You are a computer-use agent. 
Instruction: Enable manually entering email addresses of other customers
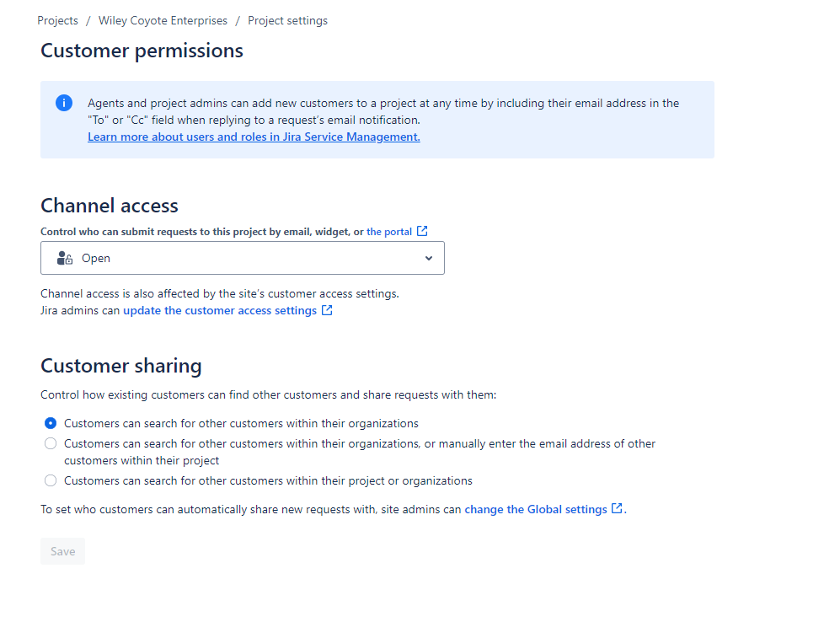pos(50,442)
